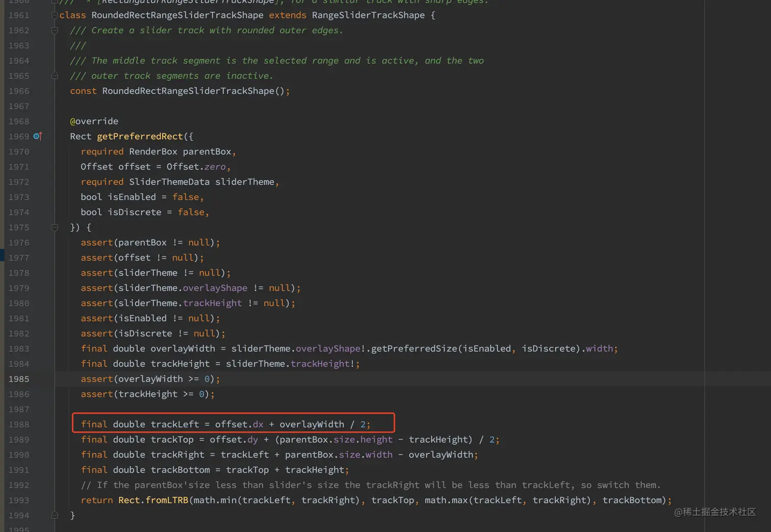The image size is (771, 532).
Task: Click 'parentBox.size.height' on line 1989
Action: click(336, 439)
